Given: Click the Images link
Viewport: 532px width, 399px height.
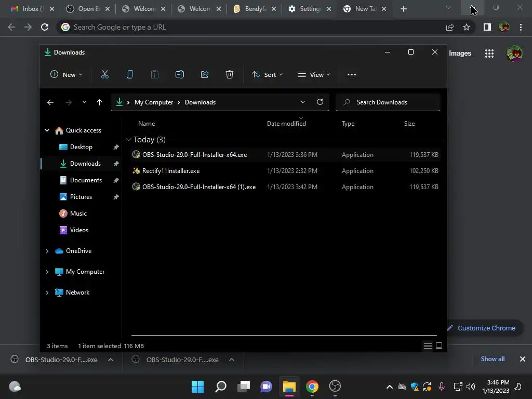Looking at the screenshot, I should point(460,54).
